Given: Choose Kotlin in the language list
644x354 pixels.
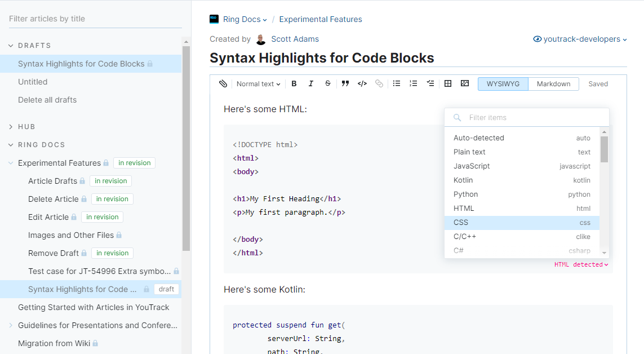Looking at the screenshot, I should tap(522, 180).
